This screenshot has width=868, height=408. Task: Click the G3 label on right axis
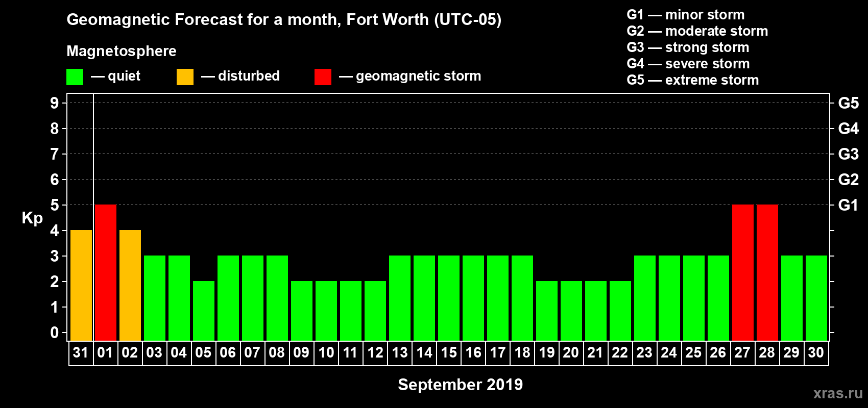pyautogui.click(x=849, y=154)
